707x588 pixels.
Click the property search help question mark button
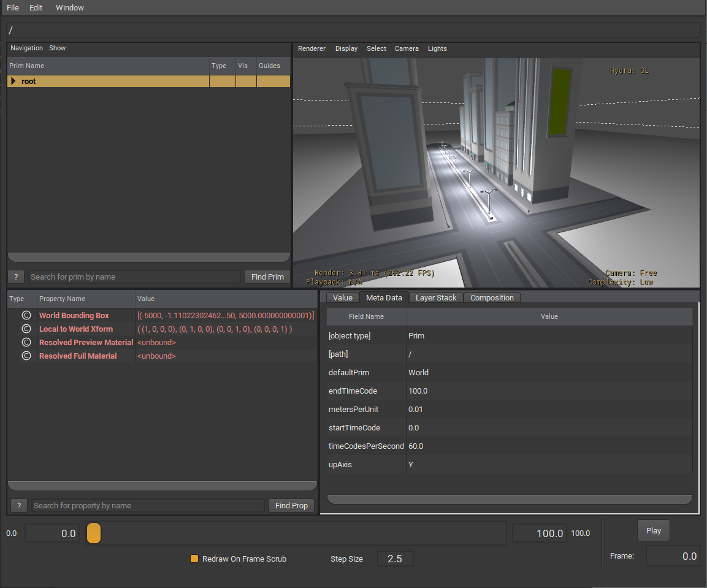19,505
